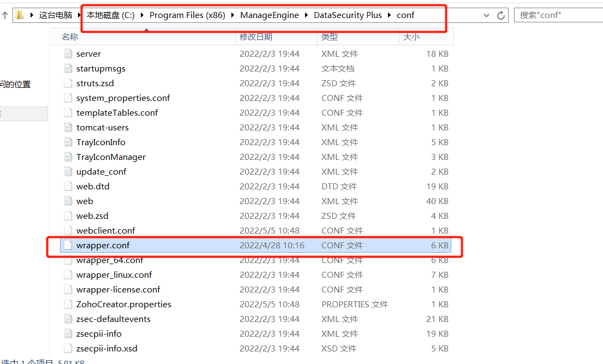Screen dimensions: 603x364
Task: Click the TrayIconManager file icon
Action: (68, 157)
